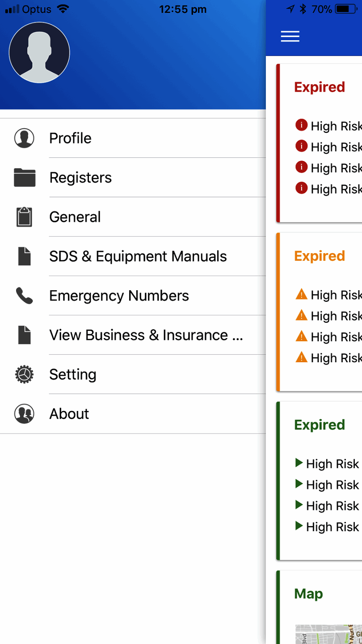The width and height of the screenshot is (362, 644).
Task: Tap the profile avatar picture
Action: [39, 53]
